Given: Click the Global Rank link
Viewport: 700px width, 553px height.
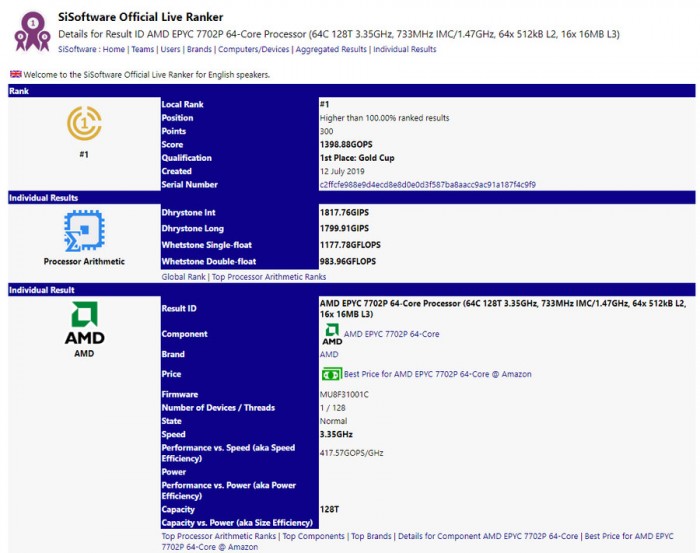Looking at the screenshot, I should (x=183, y=277).
